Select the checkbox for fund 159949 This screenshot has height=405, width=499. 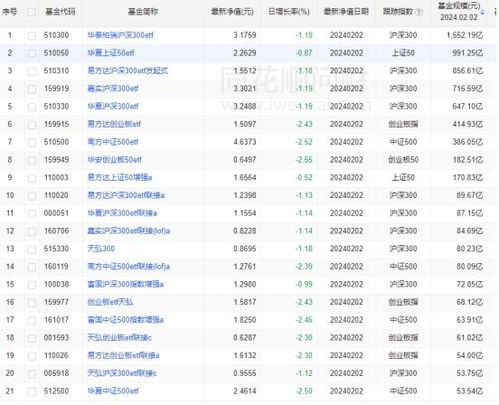[32, 160]
